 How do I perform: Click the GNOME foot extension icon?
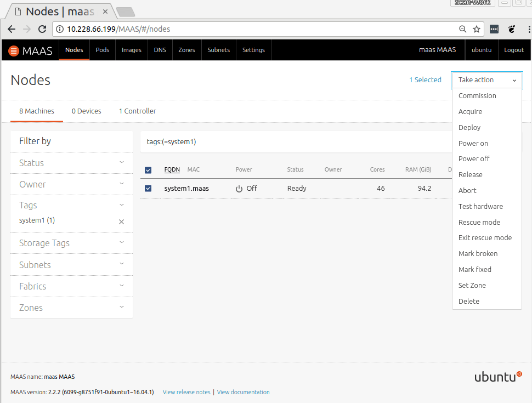512,29
